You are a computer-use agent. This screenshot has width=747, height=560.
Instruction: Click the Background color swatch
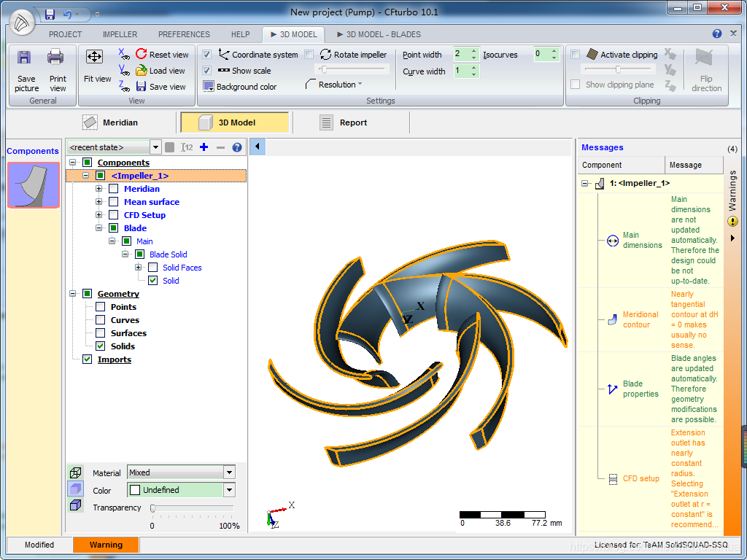pos(208,86)
